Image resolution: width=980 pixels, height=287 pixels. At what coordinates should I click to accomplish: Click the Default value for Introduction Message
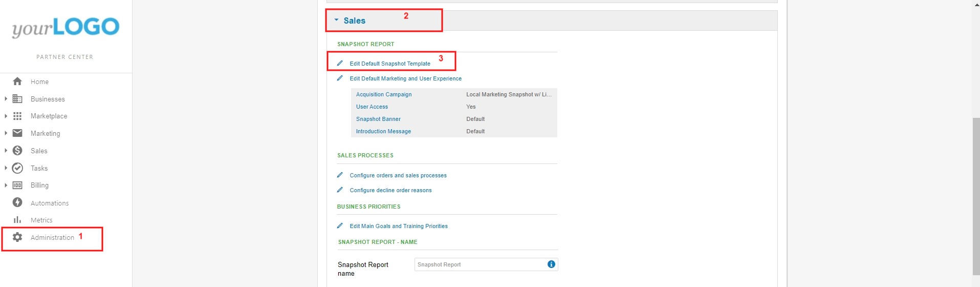(475, 131)
